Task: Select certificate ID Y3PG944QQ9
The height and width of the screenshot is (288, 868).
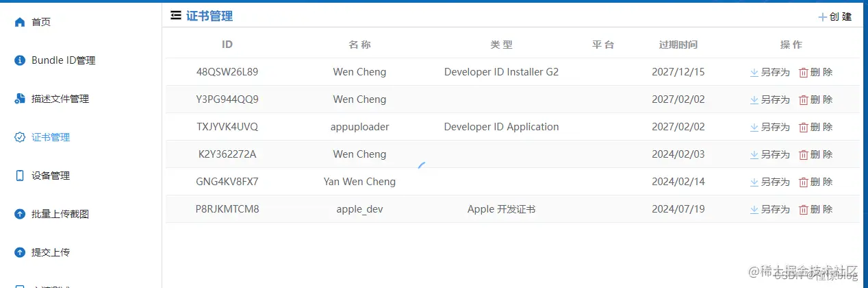Action: point(227,99)
